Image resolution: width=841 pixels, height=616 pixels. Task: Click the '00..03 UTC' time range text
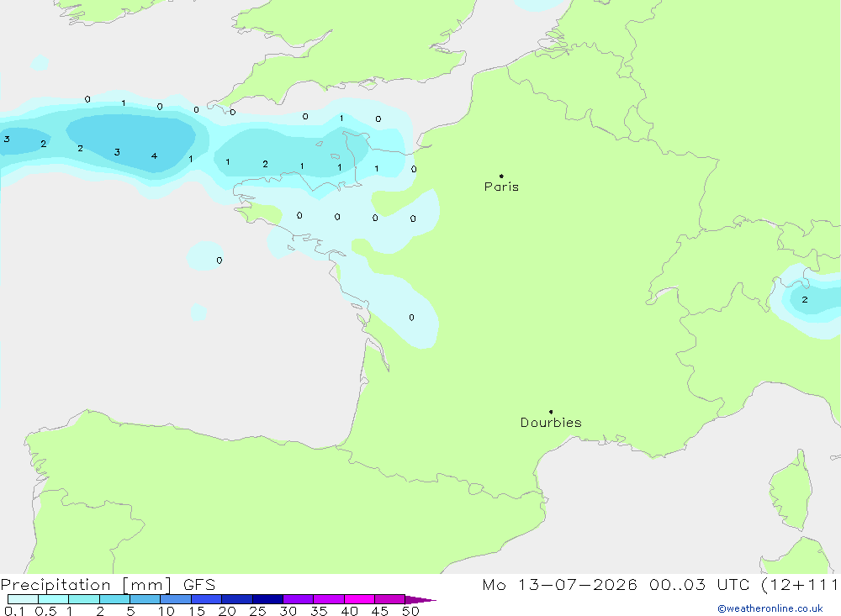(699, 585)
